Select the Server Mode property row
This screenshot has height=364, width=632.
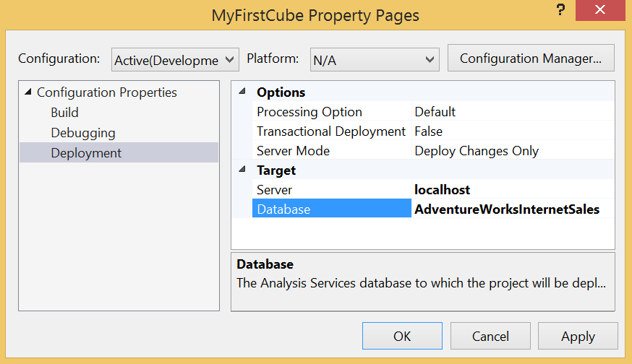(x=293, y=151)
